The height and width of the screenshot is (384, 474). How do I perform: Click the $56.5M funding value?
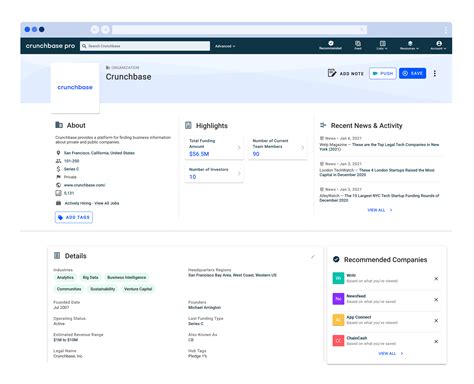[x=199, y=154]
